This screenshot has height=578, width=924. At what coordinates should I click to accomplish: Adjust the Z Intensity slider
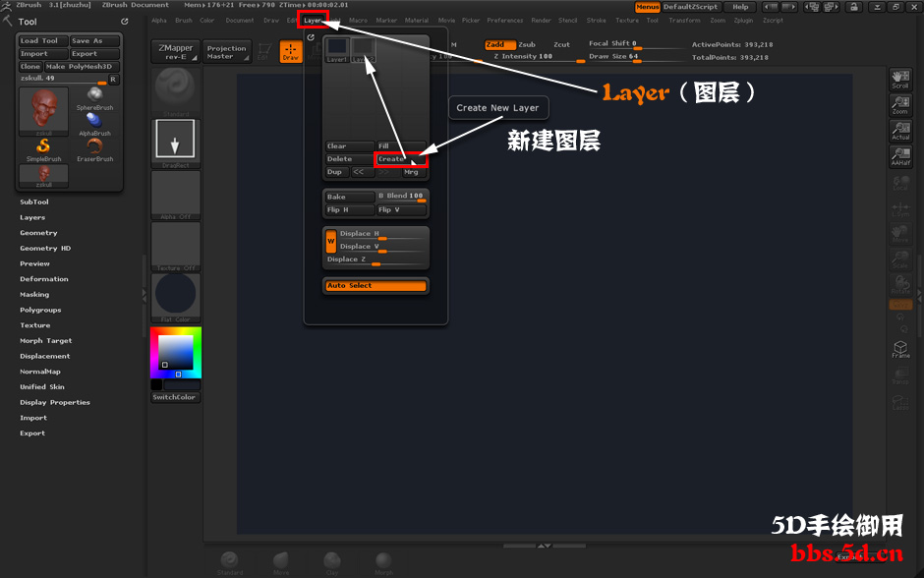pos(538,57)
